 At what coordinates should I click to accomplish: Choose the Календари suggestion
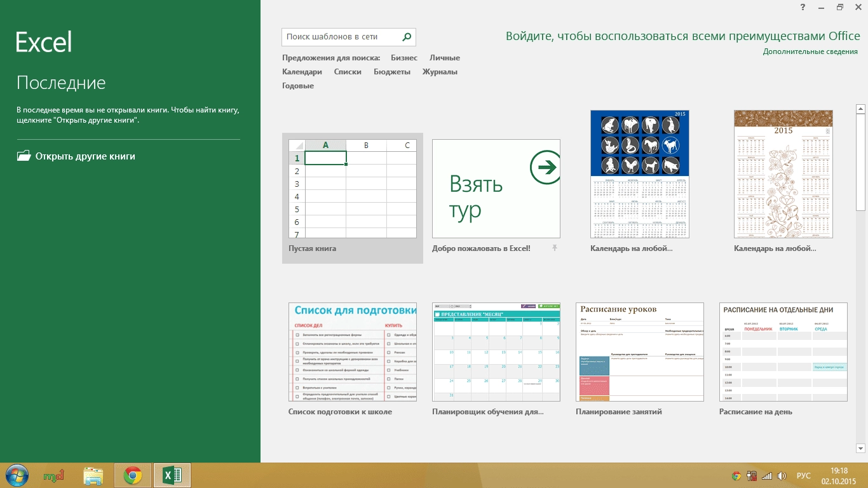302,72
